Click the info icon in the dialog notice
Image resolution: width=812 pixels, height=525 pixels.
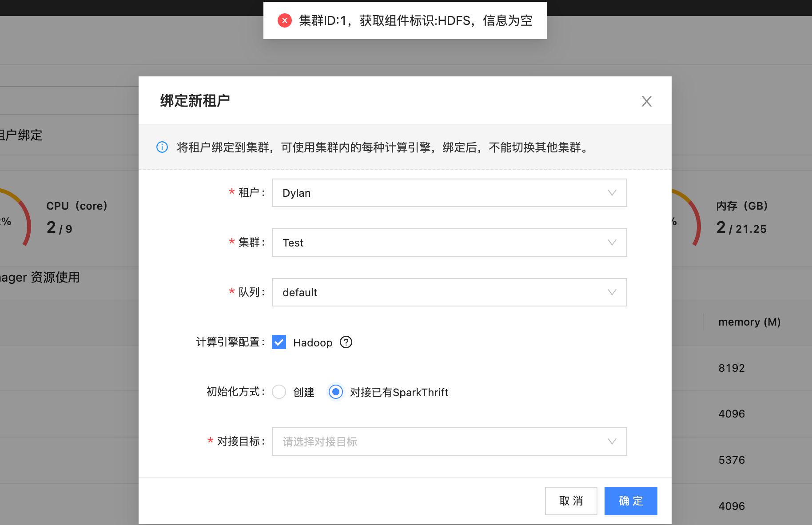[x=162, y=147]
